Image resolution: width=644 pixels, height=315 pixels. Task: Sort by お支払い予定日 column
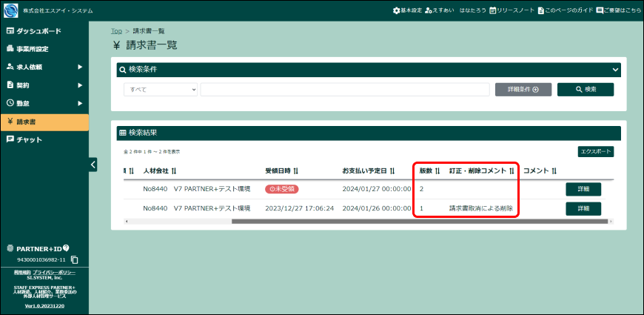pyautogui.click(x=369, y=170)
